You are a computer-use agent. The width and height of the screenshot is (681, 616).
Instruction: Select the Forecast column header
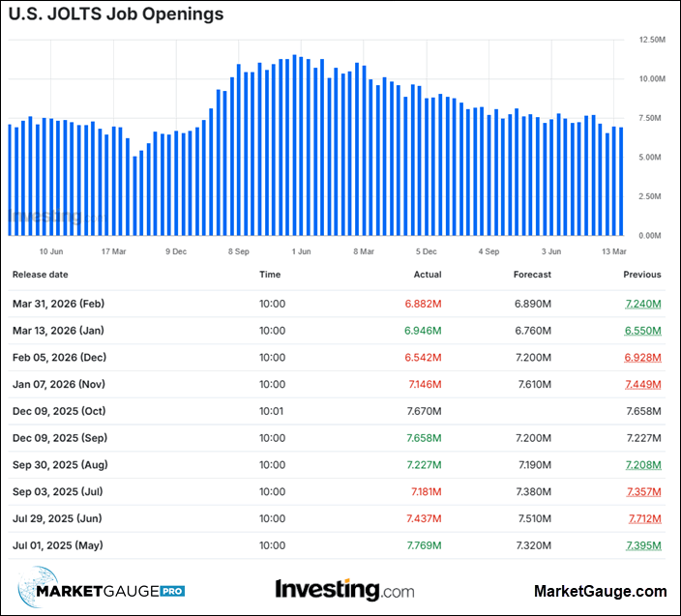pos(532,275)
